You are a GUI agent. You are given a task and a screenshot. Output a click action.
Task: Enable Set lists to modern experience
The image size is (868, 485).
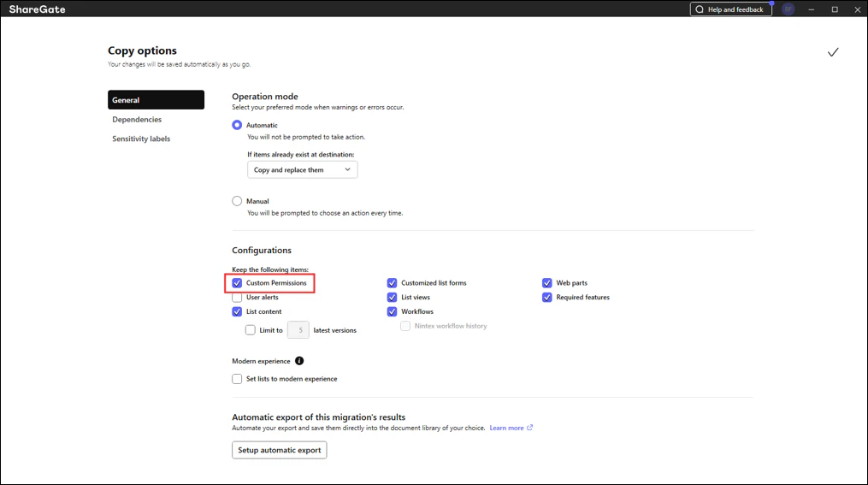tap(237, 379)
